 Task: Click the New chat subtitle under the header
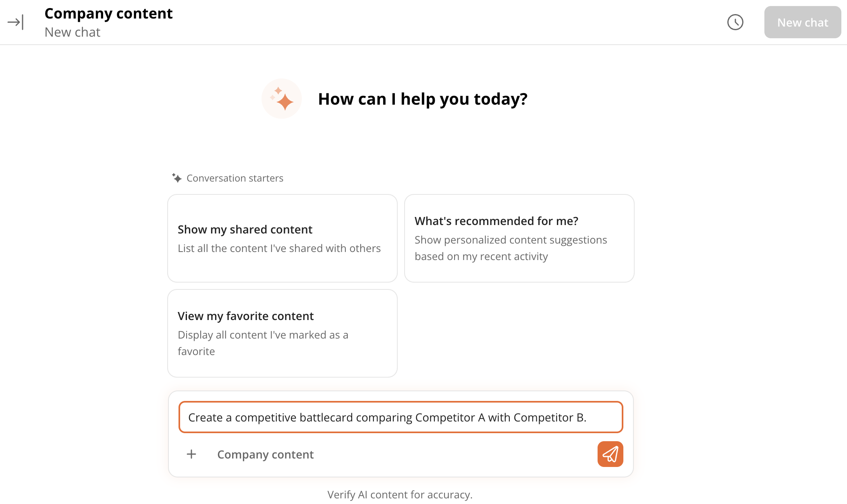pyautogui.click(x=73, y=32)
